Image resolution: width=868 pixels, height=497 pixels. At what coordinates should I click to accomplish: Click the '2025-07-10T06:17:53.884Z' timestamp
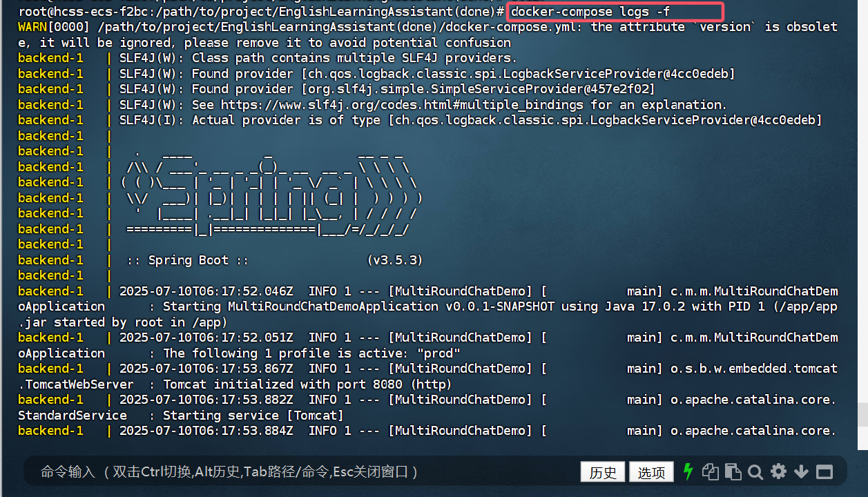coord(206,431)
